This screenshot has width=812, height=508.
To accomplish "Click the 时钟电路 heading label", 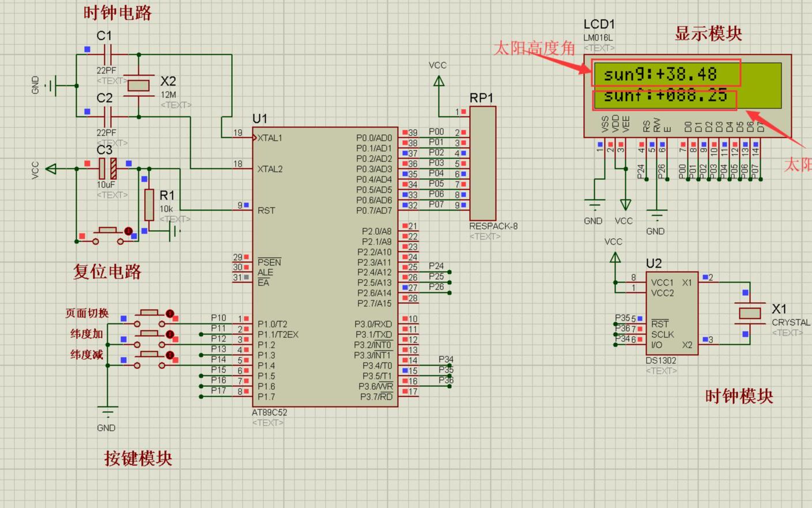I will coord(118,13).
